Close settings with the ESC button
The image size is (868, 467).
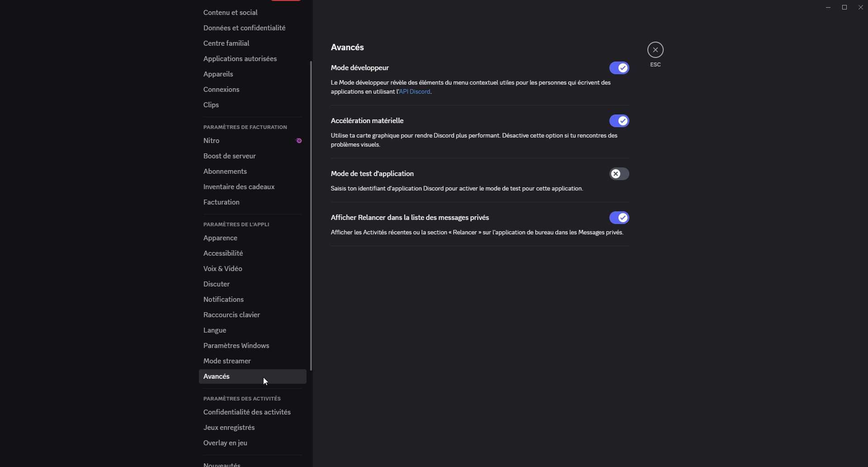655,50
